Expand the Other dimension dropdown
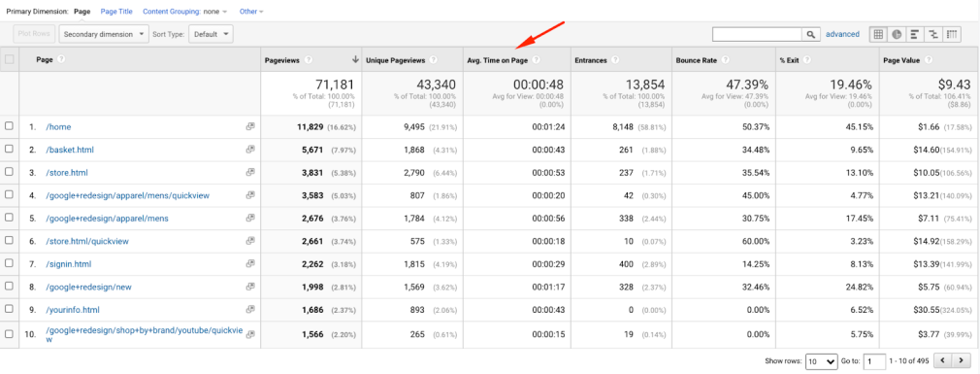Screen dimensions: 980x374 click(x=251, y=12)
